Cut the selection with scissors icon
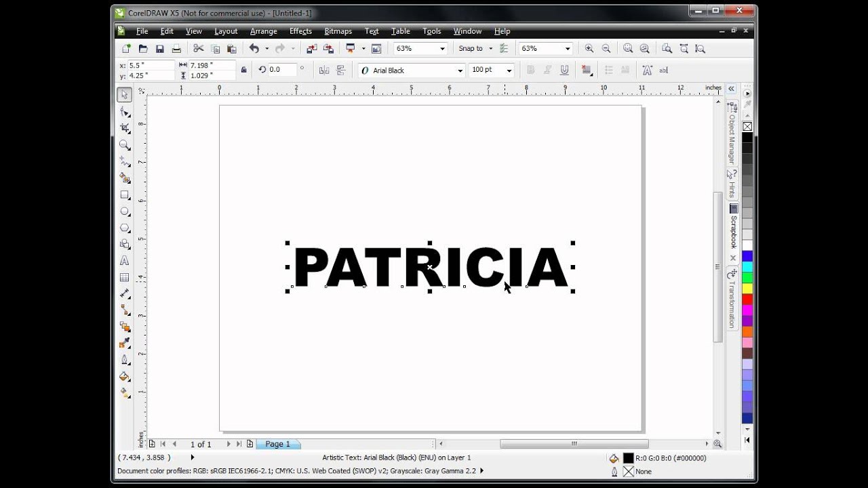This screenshot has width=868, height=488. pos(198,49)
